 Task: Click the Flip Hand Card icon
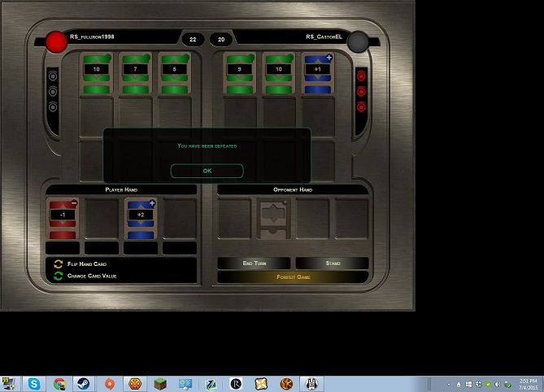[59, 264]
